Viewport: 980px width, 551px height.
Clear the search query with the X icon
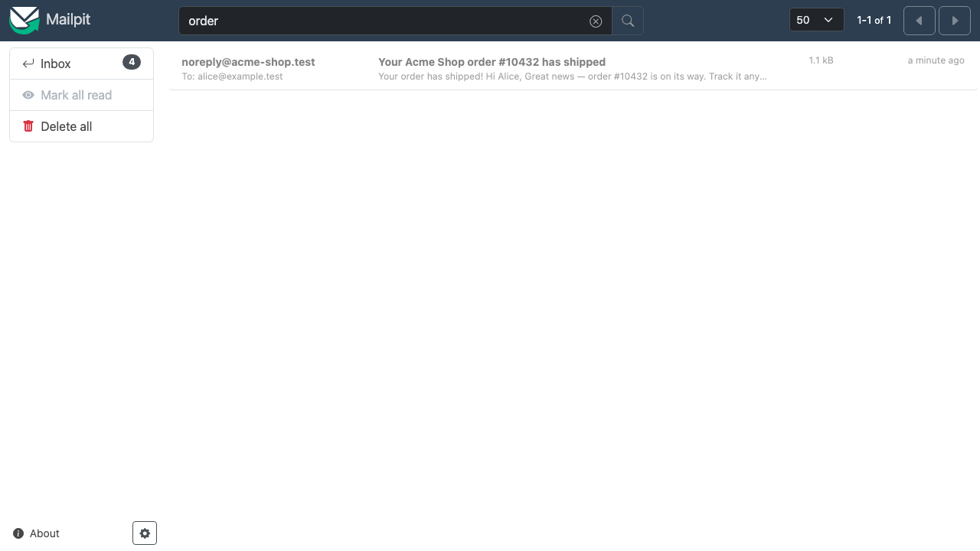tap(596, 21)
